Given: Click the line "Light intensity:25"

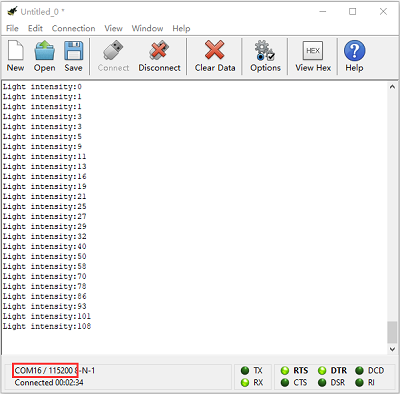Looking at the screenshot, I should pos(45,207).
